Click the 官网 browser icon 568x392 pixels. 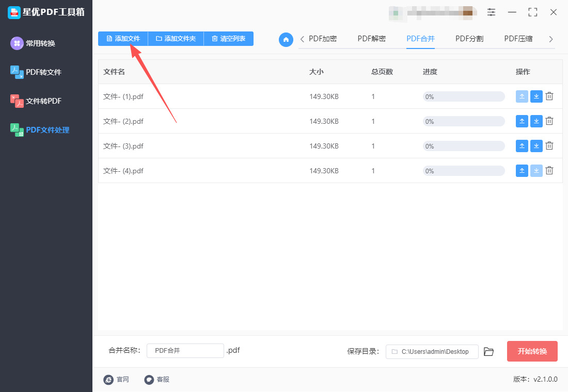[x=108, y=379]
